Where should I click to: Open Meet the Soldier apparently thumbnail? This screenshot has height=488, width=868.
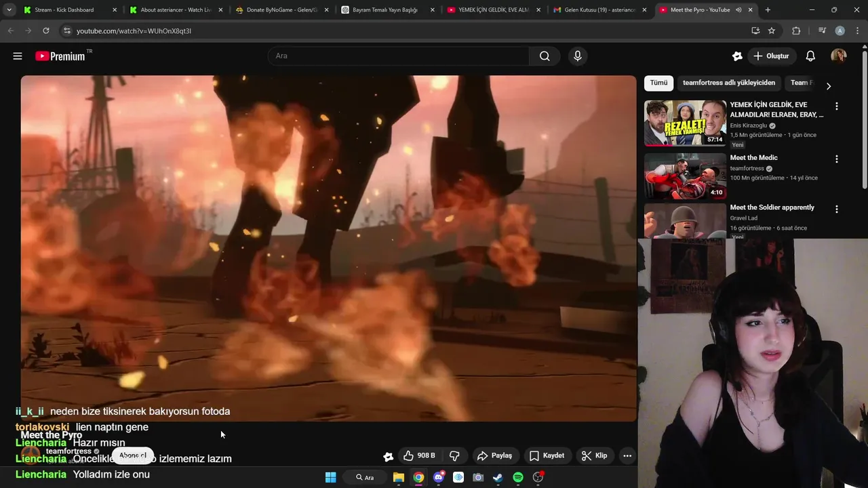(685, 221)
